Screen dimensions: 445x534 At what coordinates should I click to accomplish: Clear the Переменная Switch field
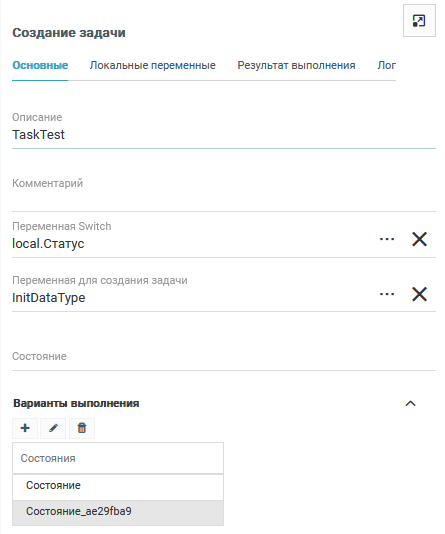click(x=419, y=239)
